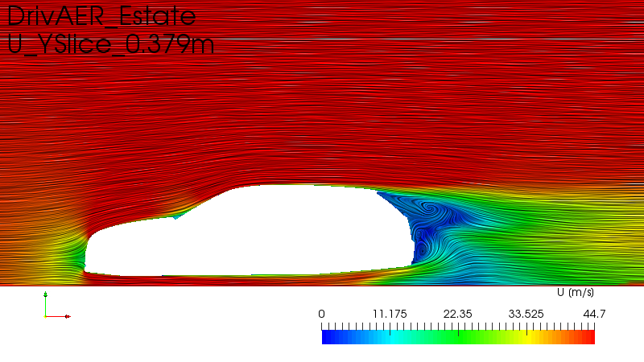Click the 11.175 legend tick label
This screenshot has height=362, width=644.
(390, 314)
